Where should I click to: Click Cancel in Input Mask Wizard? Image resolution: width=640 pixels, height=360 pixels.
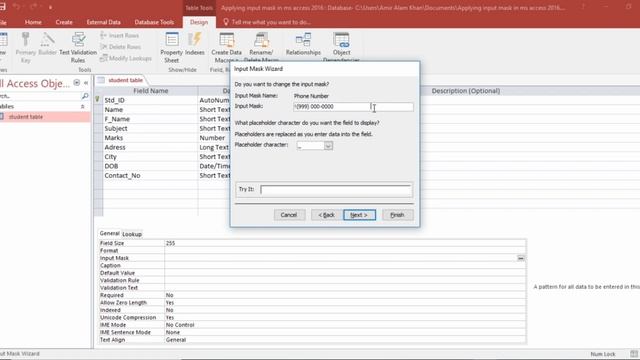pos(289,215)
